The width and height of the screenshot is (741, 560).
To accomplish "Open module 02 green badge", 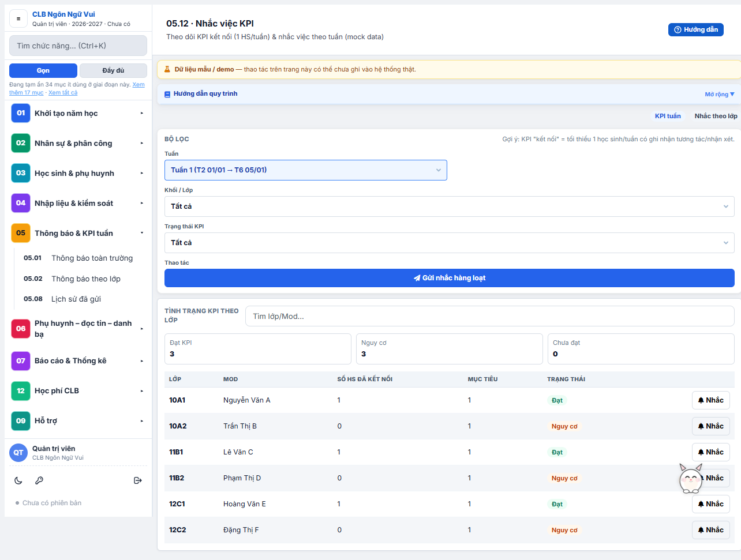I will [x=21, y=143].
